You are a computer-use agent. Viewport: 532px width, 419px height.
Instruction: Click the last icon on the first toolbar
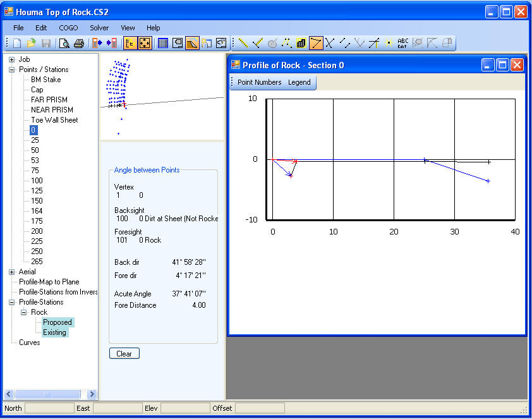[x=221, y=43]
